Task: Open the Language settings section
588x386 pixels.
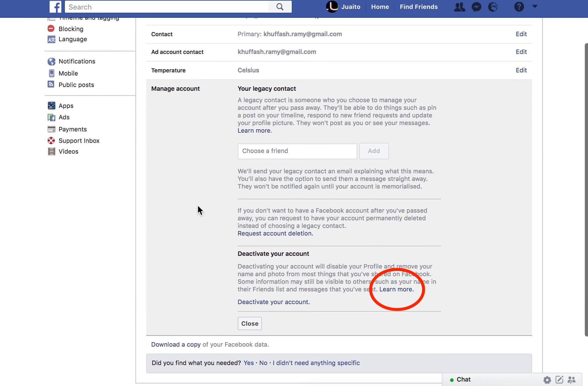Action: (x=73, y=39)
